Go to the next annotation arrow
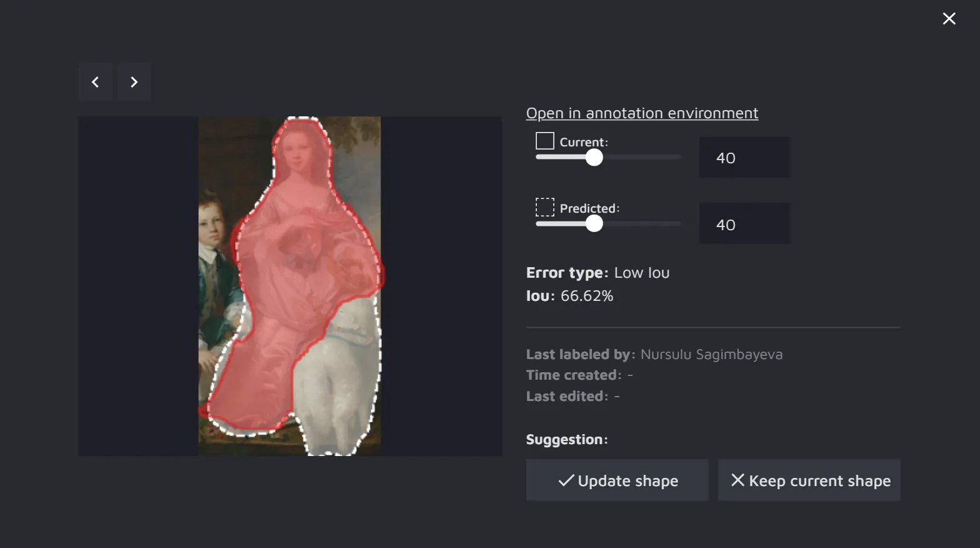The width and height of the screenshot is (980, 548). click(134, 82)
